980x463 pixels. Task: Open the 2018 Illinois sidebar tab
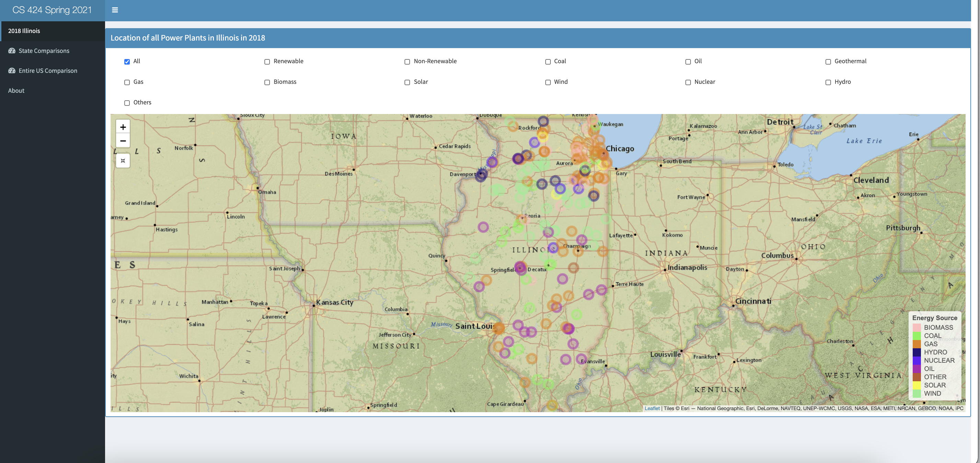[53, 31]
